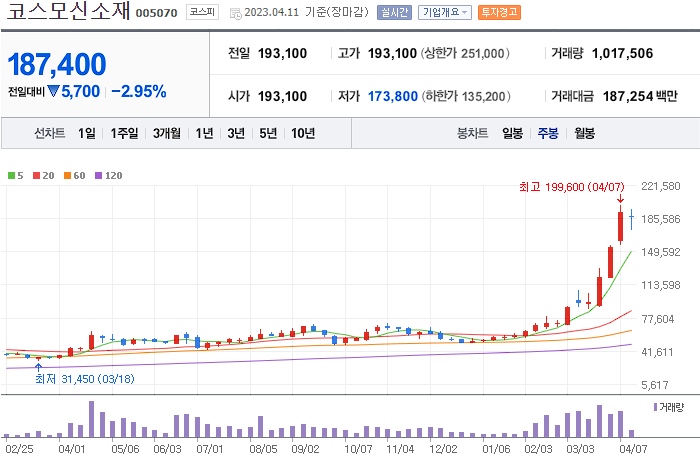Screen dimensions: 700x455
Task: Click the blue 실시간 real-time badge
Action: point(394,13)
